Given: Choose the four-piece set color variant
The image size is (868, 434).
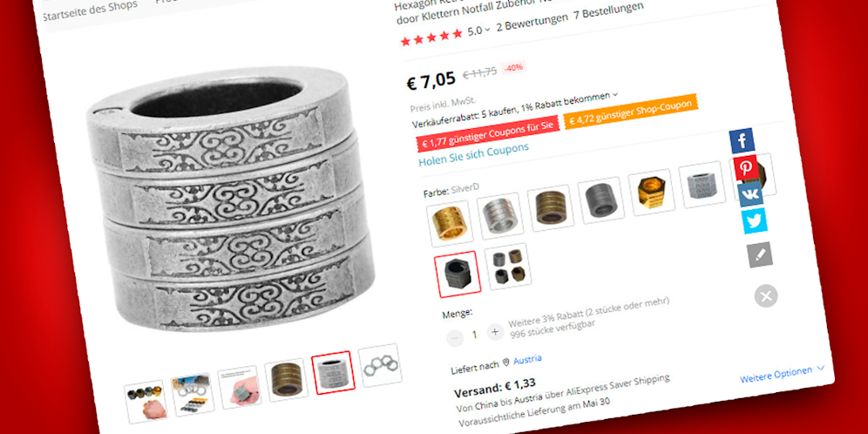Looking at the screenshot, I should click(x=508, y=267).
